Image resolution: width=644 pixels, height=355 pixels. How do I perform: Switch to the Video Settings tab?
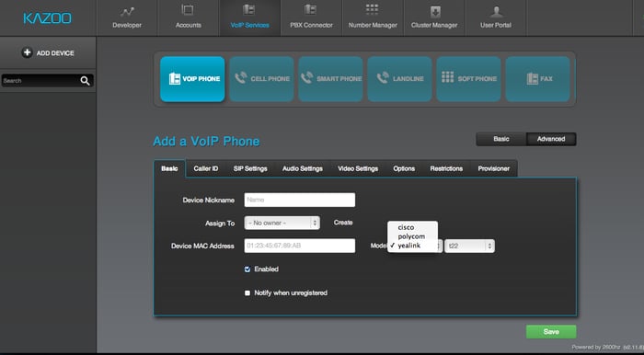tap(358, 168)
